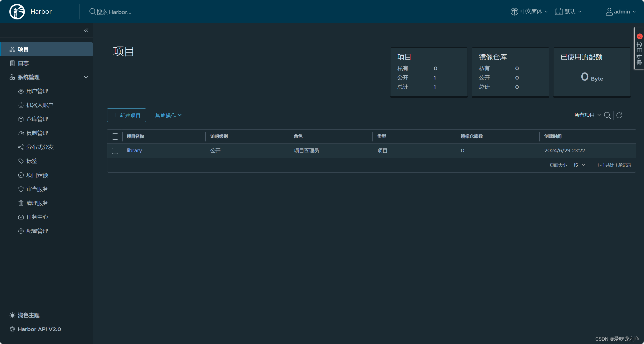Click the 新建项目 new project button
The width and height of the screenshot is (644, 344).
(127, 115)
